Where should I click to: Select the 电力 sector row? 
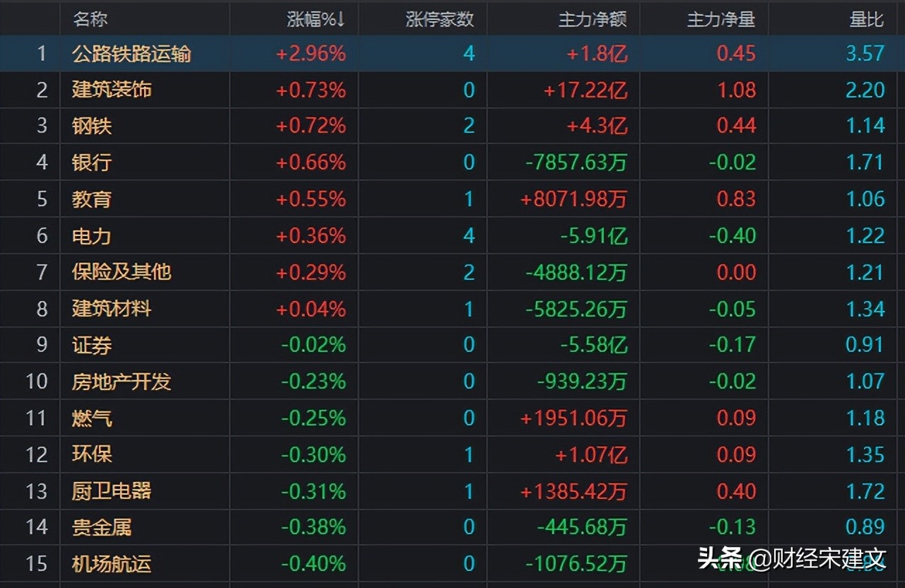[x=90, y=236]
